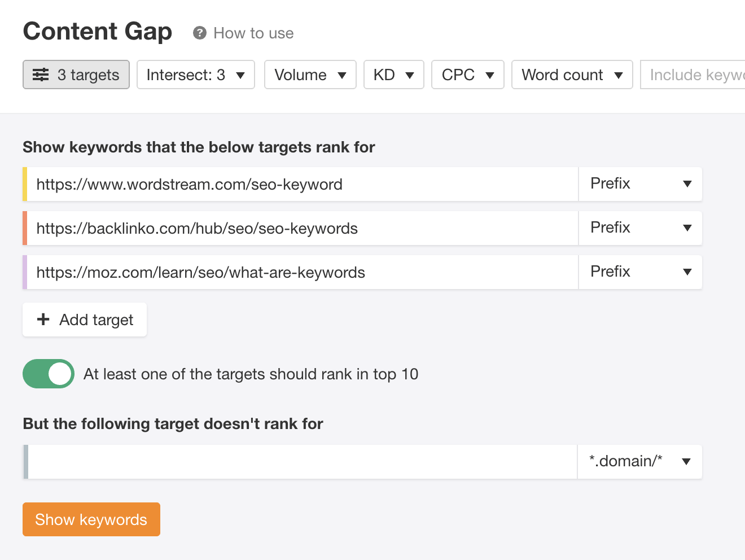The height and width of the screenshot is (560, 745).
Task: Click the wordstream URL target field
Action: click(303, 184)
